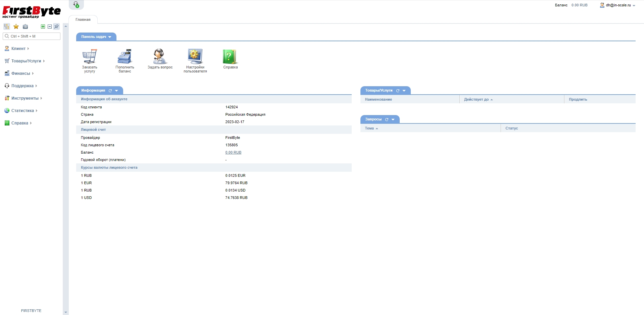Select the 79.9764 RUB exchange rate
644x315 pixels.
pos(236,183)
